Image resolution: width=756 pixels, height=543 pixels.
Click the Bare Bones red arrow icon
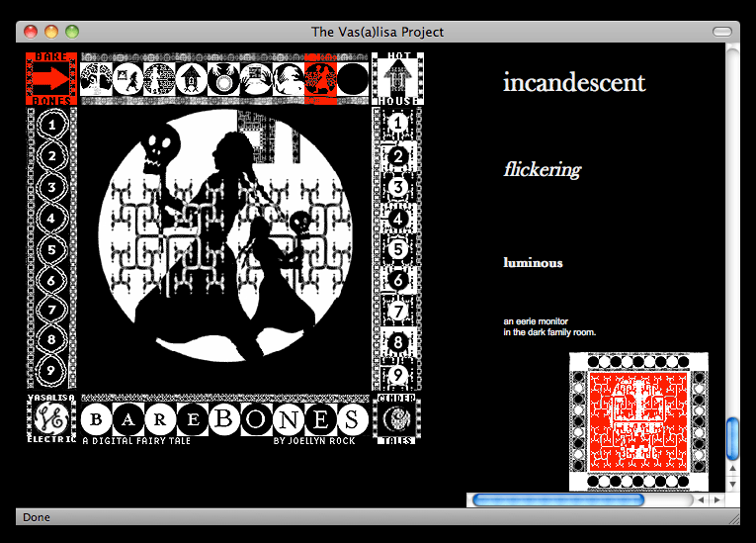[50, 79]
